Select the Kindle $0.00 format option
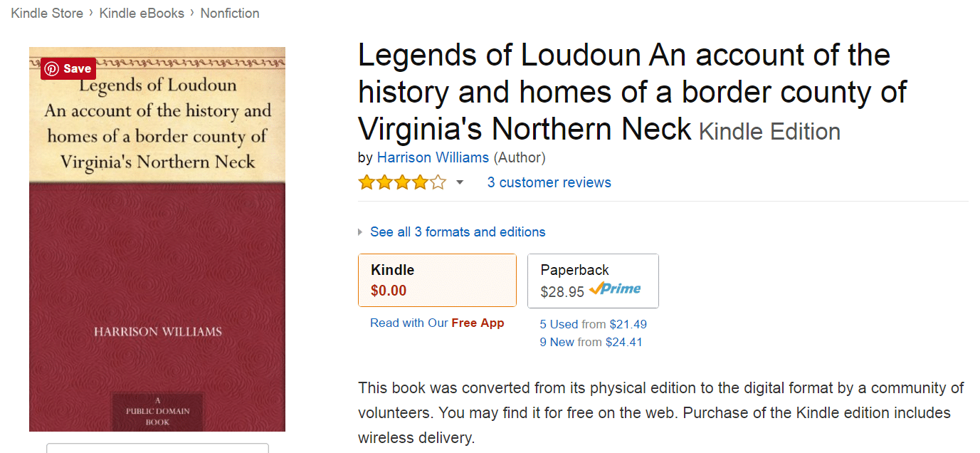 tap(437, 280)
